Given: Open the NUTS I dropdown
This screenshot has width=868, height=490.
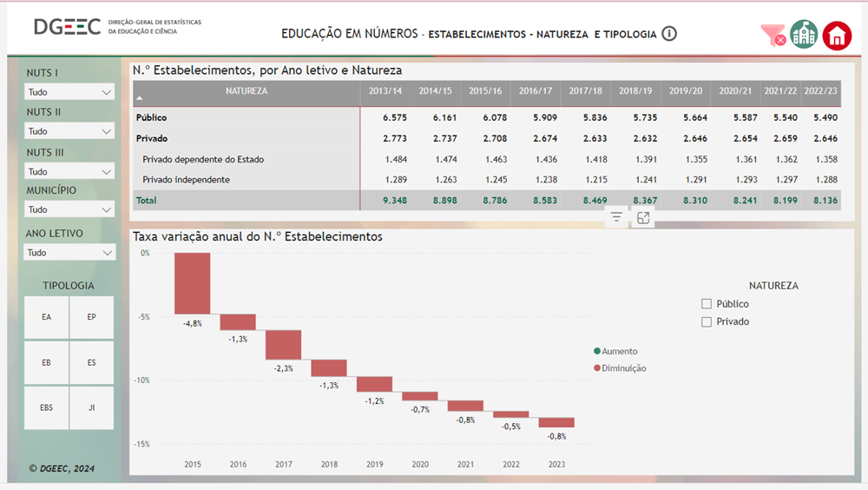Looking at the screenshot, I should tap(69, 92).
